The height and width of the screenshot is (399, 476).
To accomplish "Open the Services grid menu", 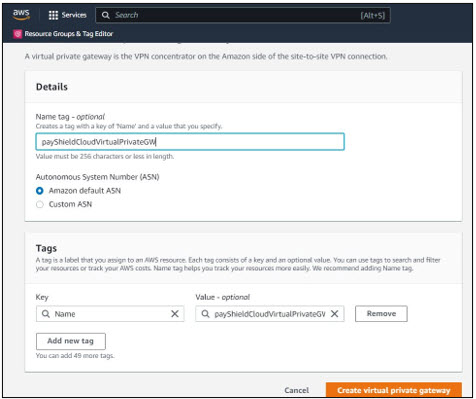I will tap(53, 15).
